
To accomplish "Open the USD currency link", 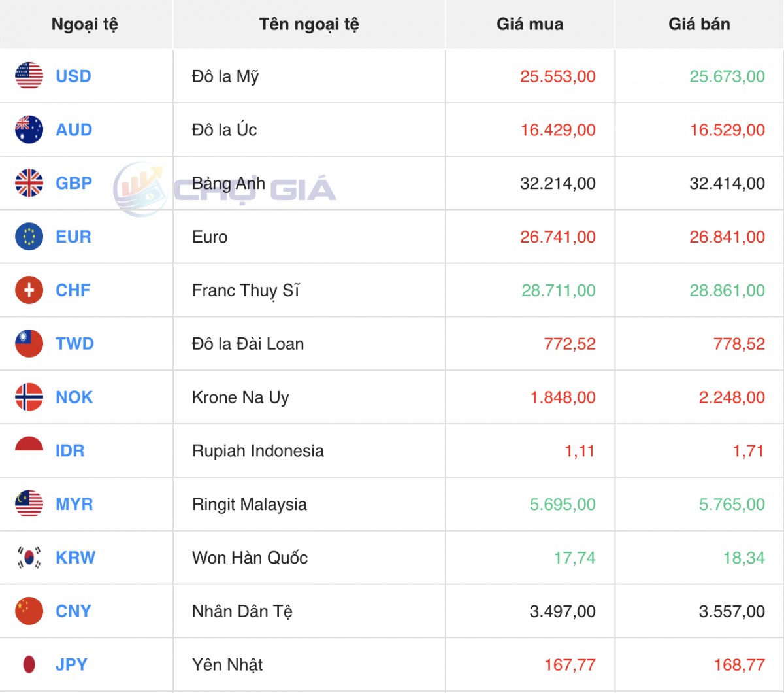I will pos(73,76).
